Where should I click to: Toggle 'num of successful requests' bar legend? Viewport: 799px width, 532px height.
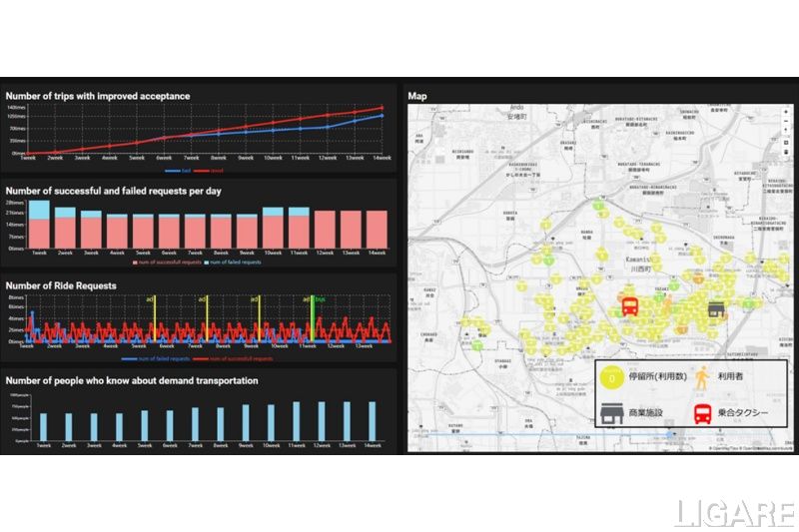[x=166, y=262]
